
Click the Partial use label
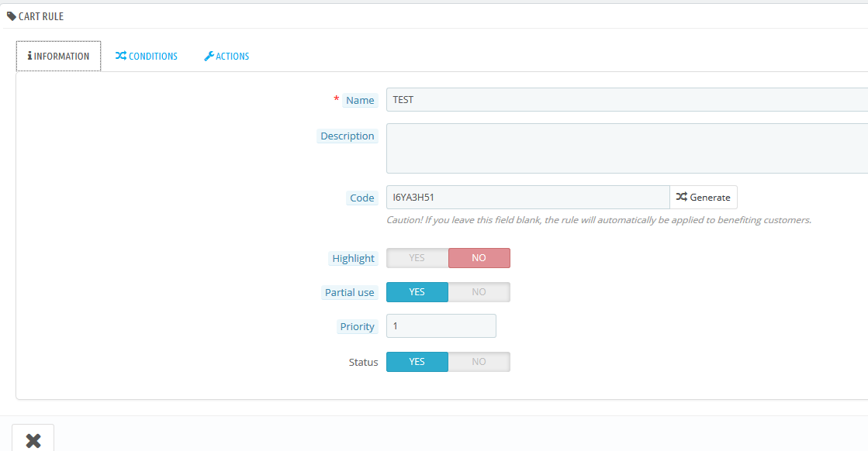pos(349,292)
